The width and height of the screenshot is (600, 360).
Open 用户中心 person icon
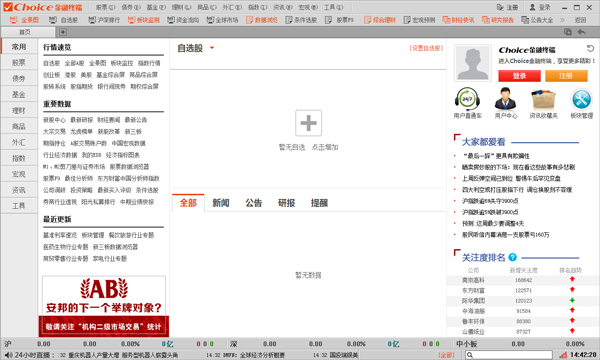[505, 99]
